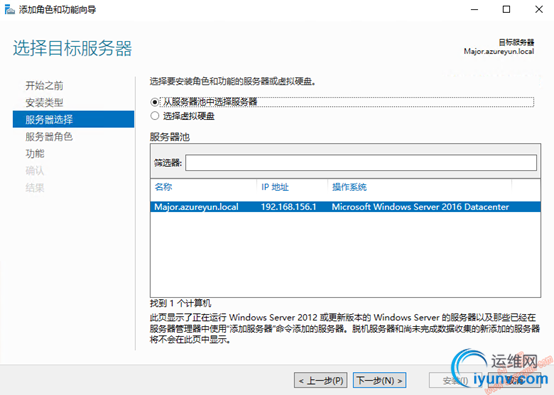Sort by the IP 地址 column header
Viewport: 554px width, 395px height.
[275, 187]
